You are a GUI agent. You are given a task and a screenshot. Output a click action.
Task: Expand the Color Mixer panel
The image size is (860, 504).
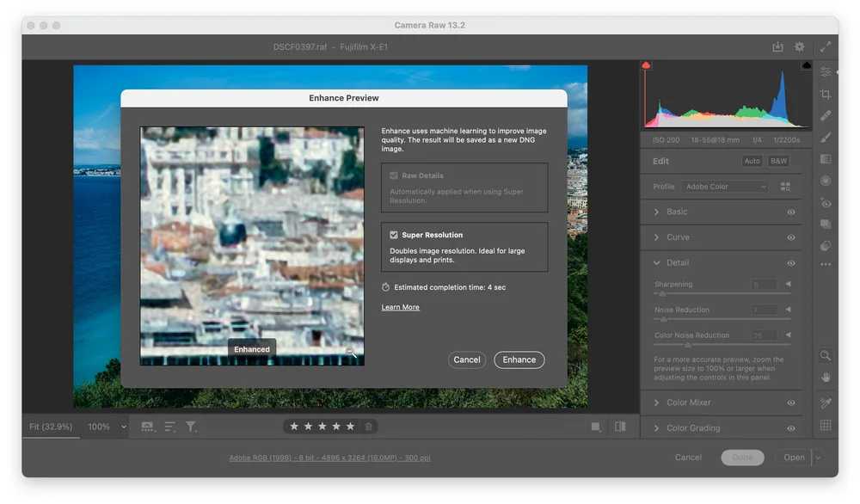tap(656, 403)
